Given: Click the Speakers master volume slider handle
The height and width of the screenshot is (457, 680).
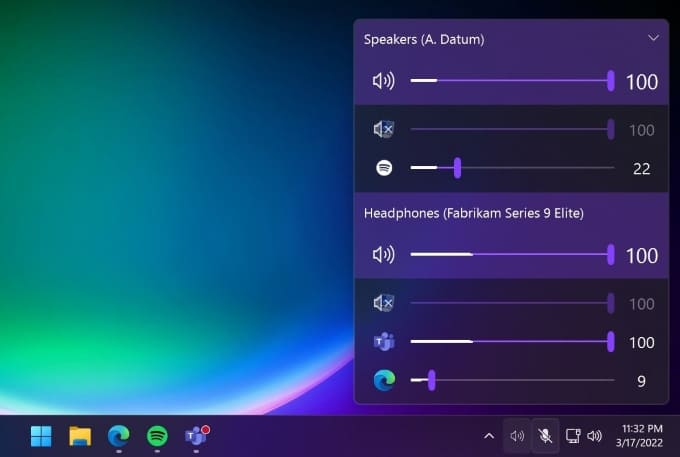Looking at the screenshot, I should (611, 81).
